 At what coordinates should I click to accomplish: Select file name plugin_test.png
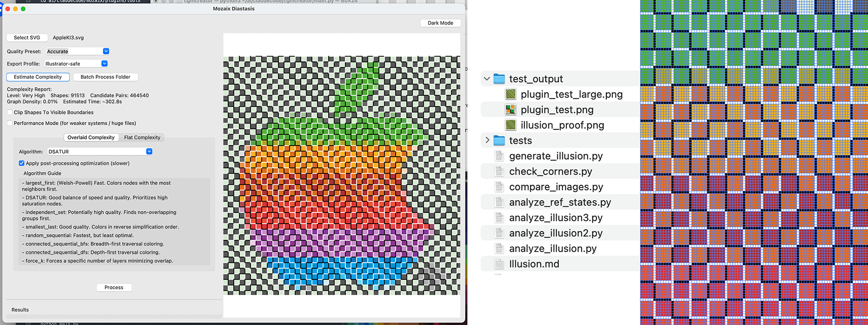pyautogui.click(x=557, y=110)
